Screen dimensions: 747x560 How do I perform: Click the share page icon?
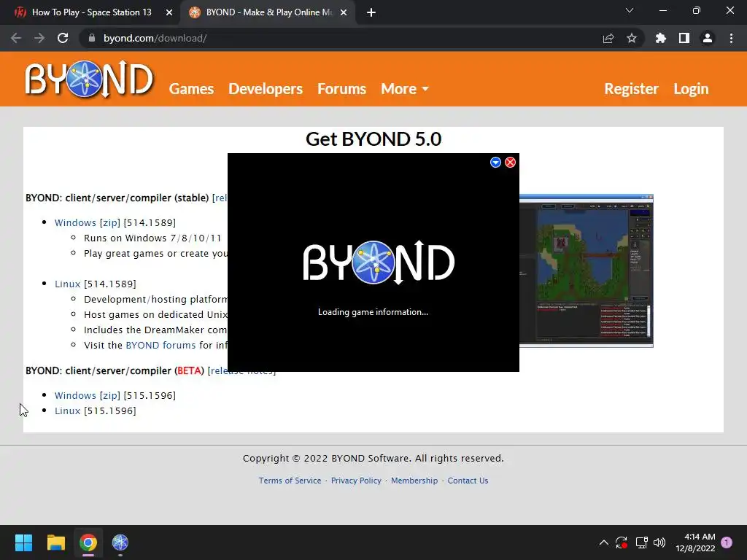608,38
